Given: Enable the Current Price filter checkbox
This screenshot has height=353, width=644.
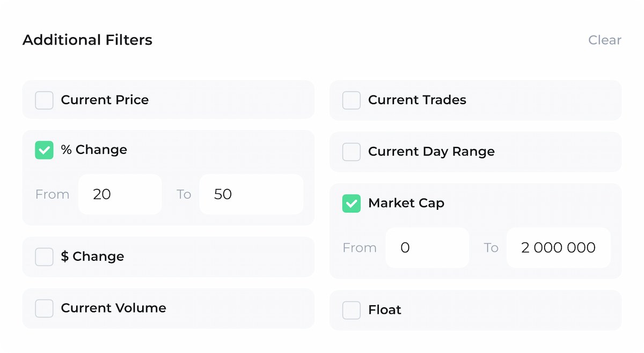Looking at the screenshot, I should (44, 100).
